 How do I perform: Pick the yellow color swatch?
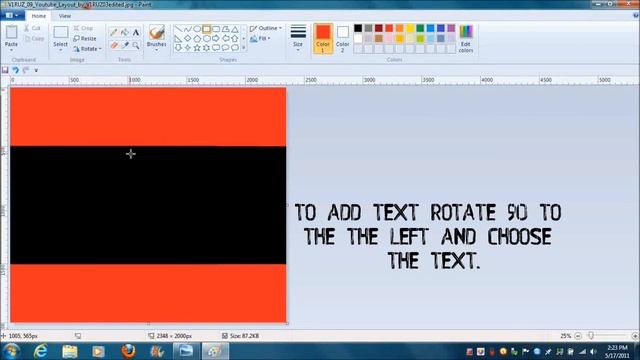pos(410,28)
